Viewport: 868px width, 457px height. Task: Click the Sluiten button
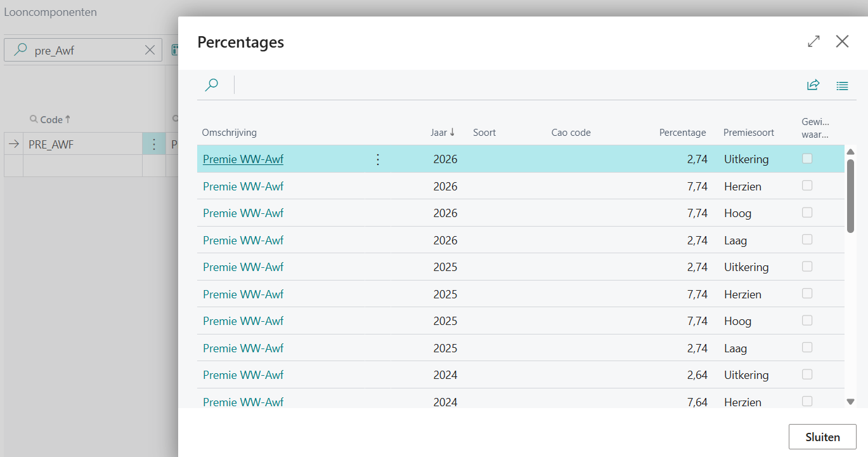point(822,437)
